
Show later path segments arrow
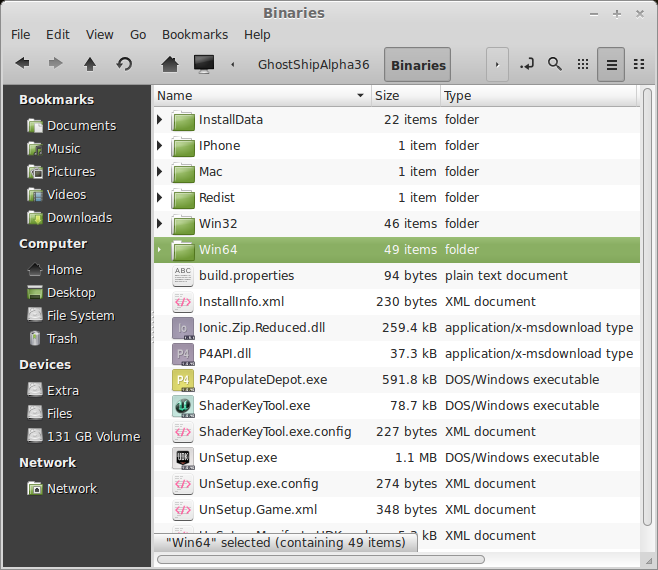[497, 65]
